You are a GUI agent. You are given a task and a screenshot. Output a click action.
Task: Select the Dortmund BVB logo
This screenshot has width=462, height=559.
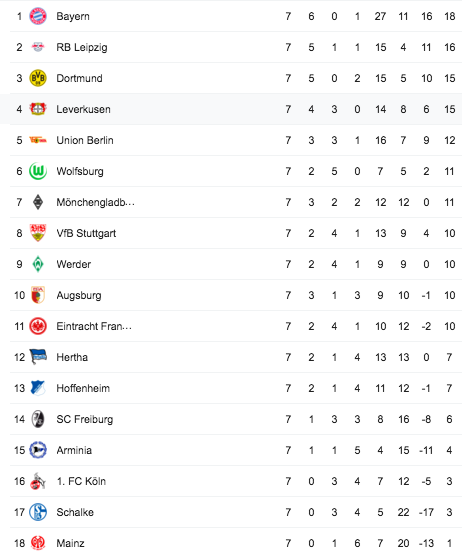(38, 78)
